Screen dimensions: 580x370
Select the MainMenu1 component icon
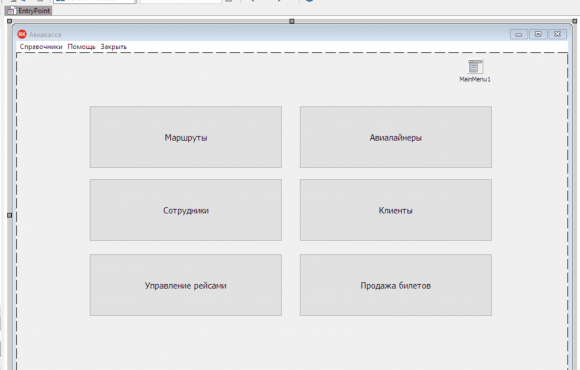[x=475, y=67]
